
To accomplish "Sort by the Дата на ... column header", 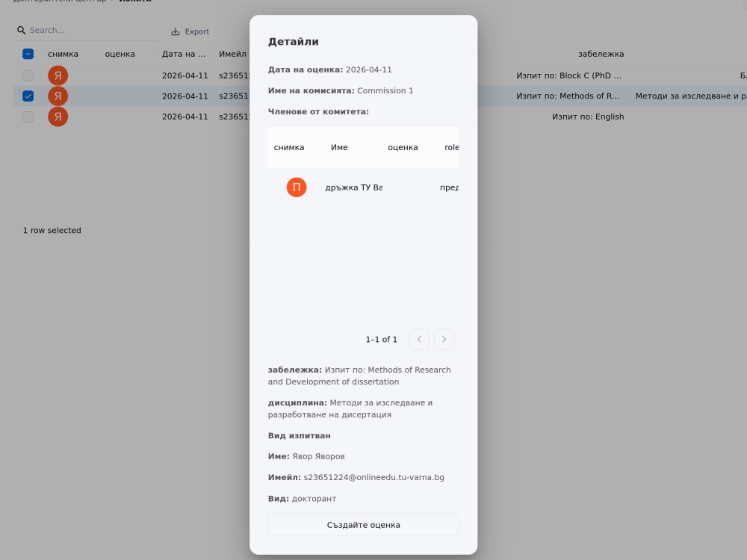I will pyautogui.click(x=184, y=54).
